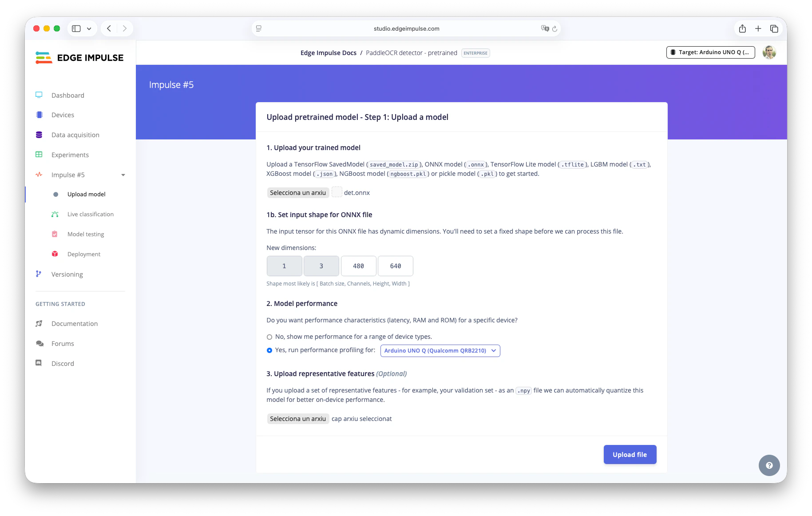Collapse the Impulse #5 sidebar arrow
The height and width of the screenshot is (516, 812).
pyautogui.click(x=123, y=175)
